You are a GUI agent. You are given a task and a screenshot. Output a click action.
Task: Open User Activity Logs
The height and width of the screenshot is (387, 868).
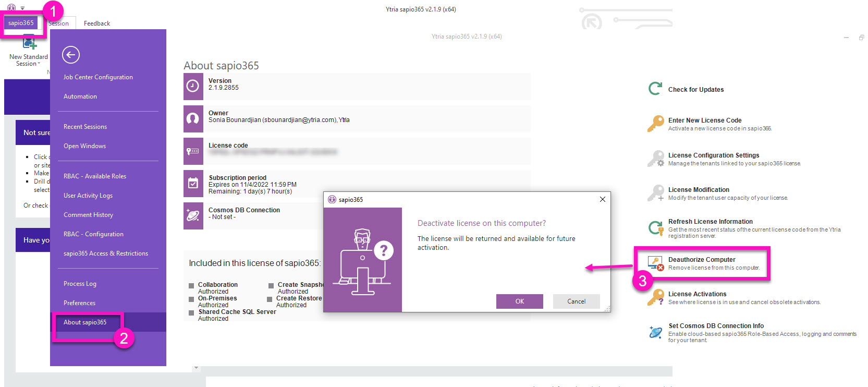pos(88,195)
